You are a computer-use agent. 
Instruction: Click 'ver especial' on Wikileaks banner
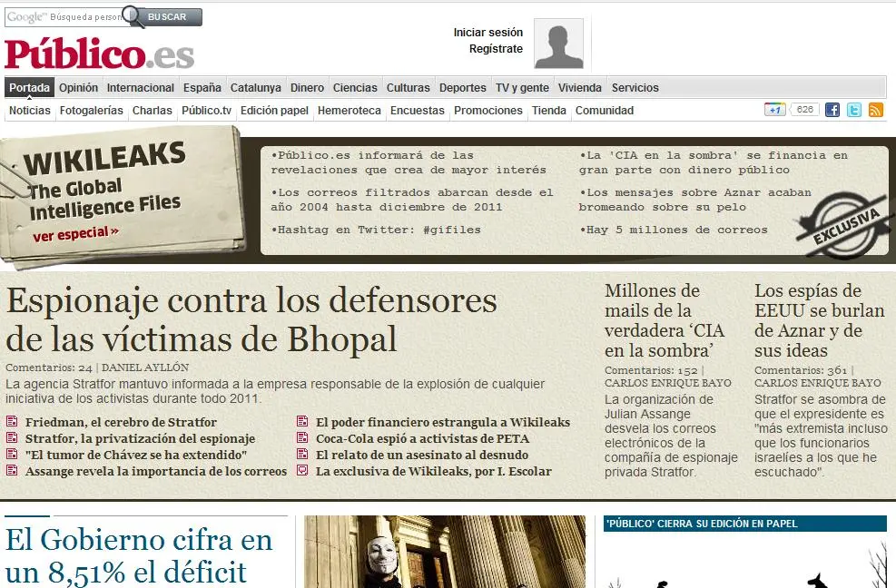click(75, 234)
